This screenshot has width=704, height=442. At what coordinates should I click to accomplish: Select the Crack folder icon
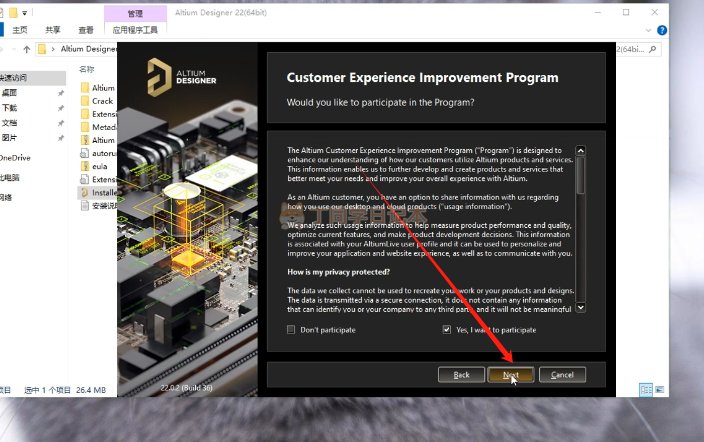[84, 101]
